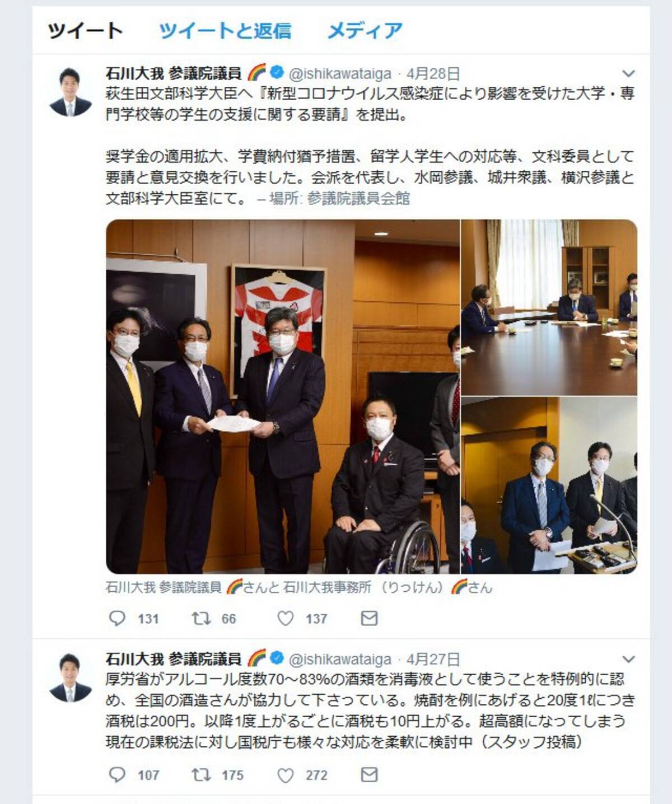Open the メディア tab
This screenshot has width=672, height=804.
pos(365,31)
